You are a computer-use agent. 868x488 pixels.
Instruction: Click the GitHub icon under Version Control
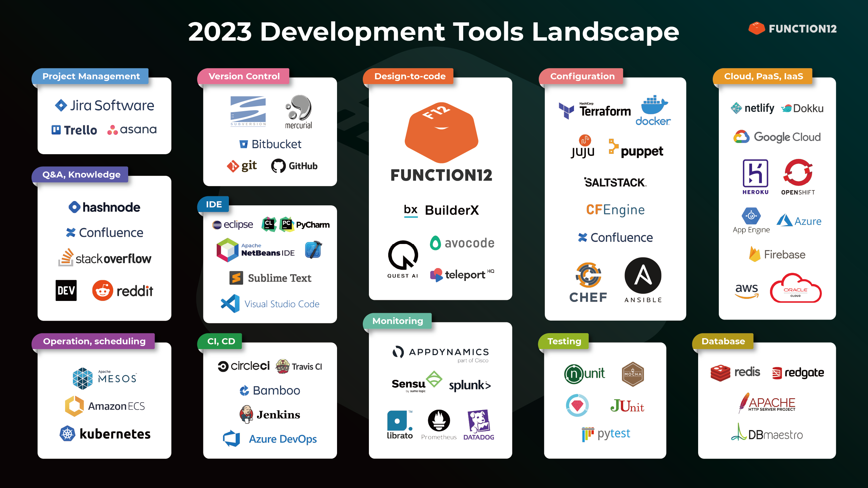[279, 166]
